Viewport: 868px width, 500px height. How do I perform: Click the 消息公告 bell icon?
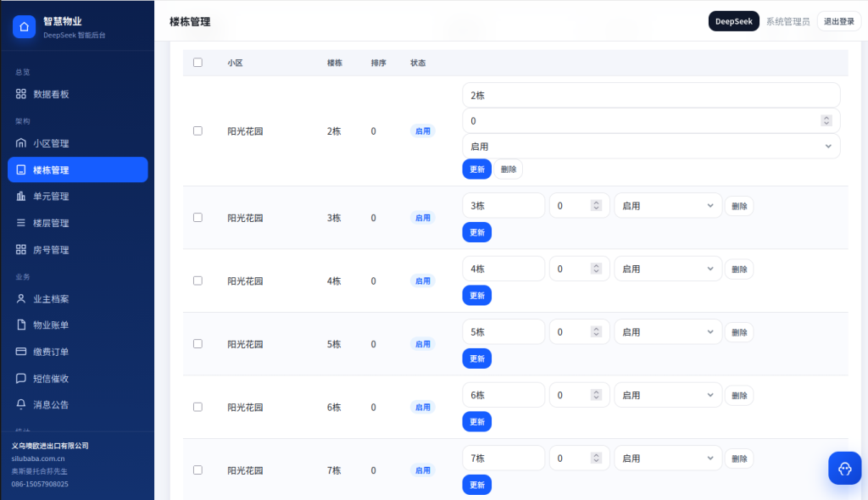click(x=21, y=404)
